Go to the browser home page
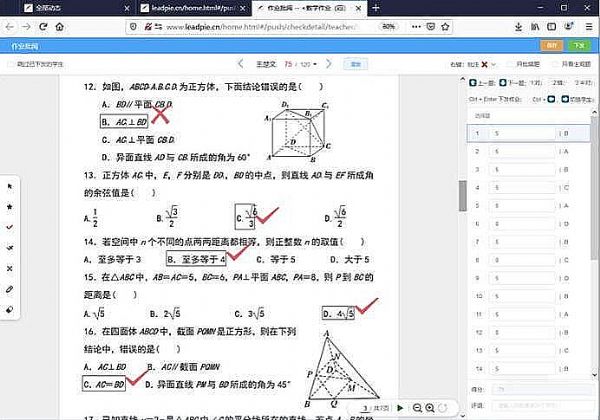This screenshot has width=600, height=420. pyautogui.click(x=59, y=27)
